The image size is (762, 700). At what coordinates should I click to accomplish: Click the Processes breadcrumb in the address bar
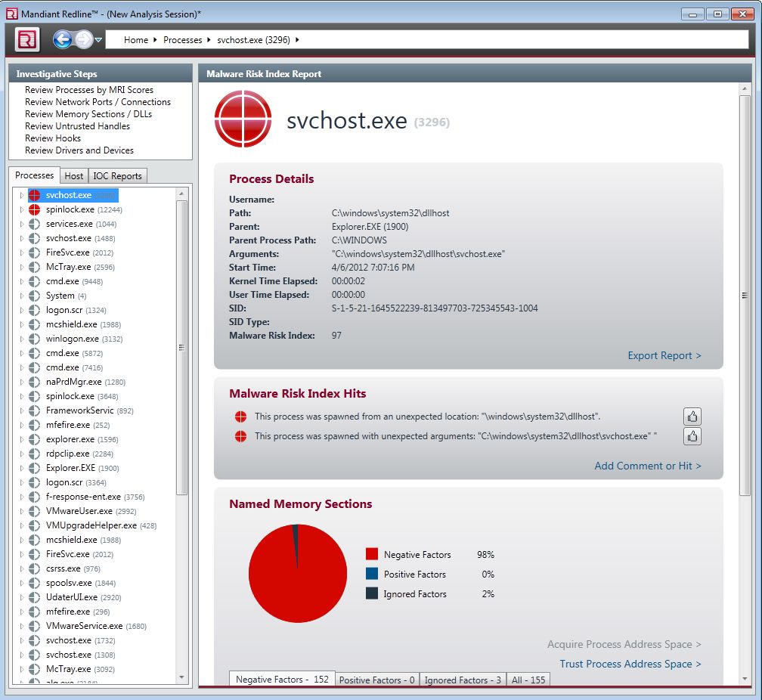[182, 40]
